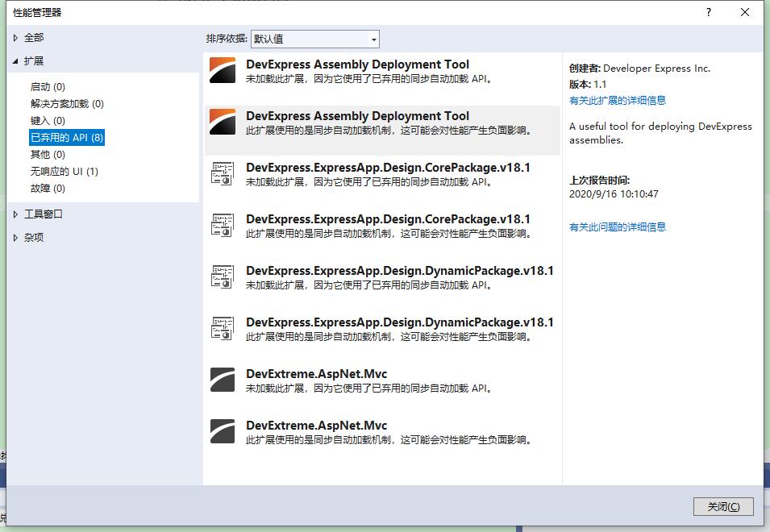Select highlighted DevExpress Assembly Deployment Tool title

click(x=357, y=116)
